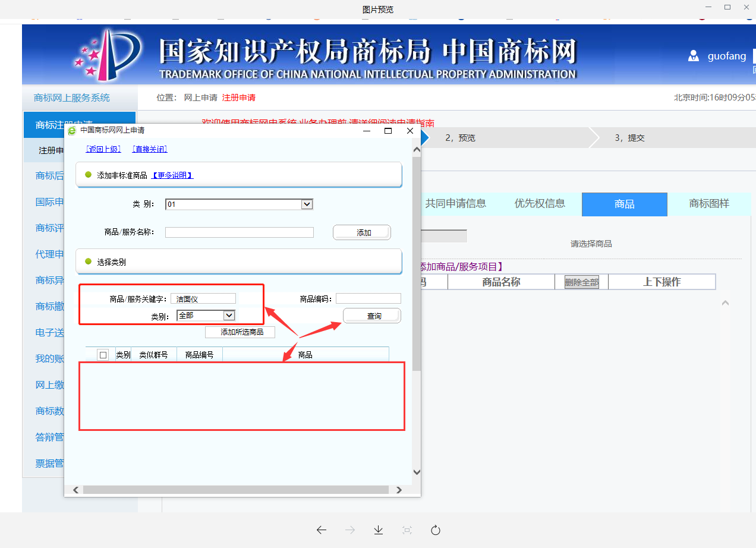This screenshot has width=756, height=548.
Task: Open the 类别 dropdown showing 01
Action: pyautogui.click(x=239, y=204)
